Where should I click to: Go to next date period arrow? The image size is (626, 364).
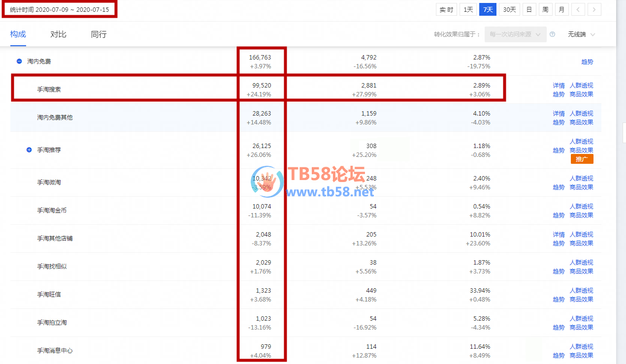pos(594,9)
